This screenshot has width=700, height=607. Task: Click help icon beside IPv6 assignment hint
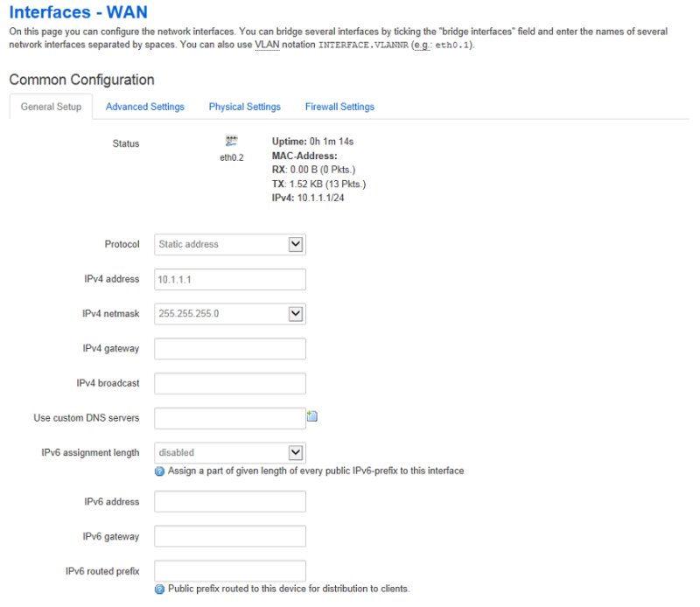click(x=160, y=471)
